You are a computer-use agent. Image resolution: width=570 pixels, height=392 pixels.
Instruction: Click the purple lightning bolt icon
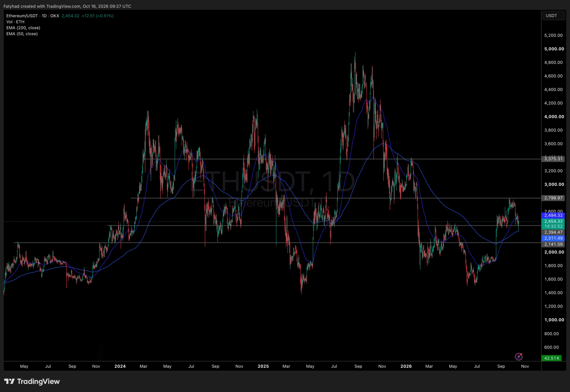pyautogui.click(x=518, y=356)
